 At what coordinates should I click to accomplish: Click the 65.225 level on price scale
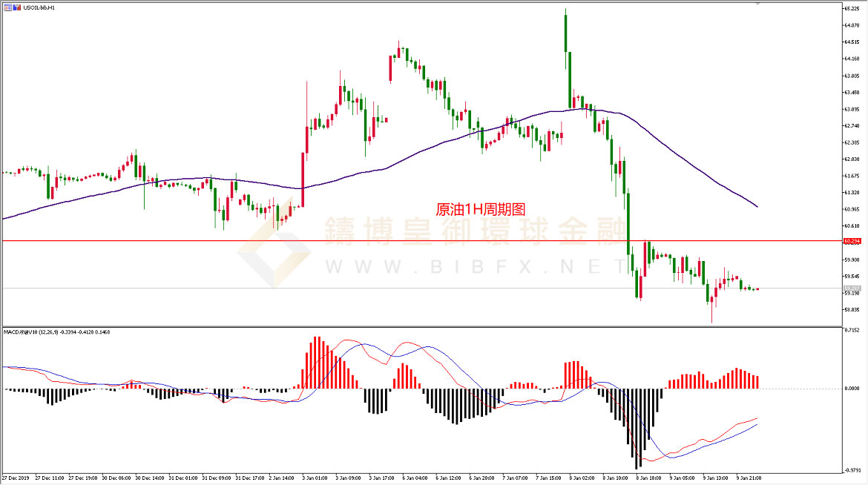click(852, 9)
